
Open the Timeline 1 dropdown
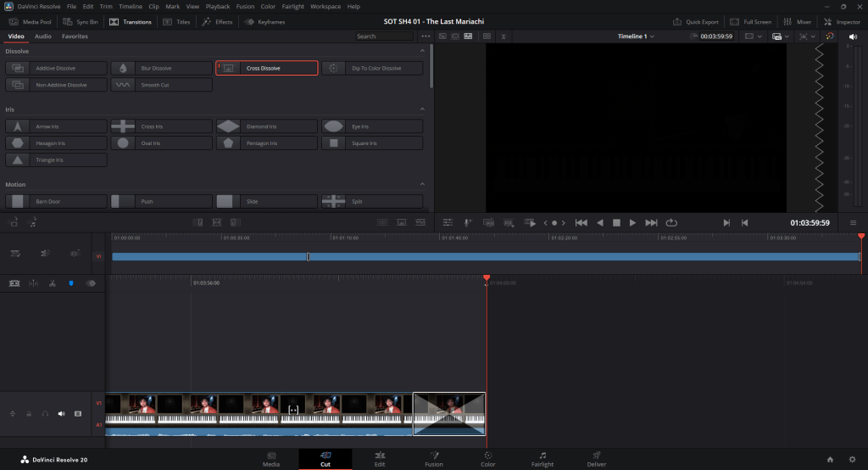click(x=636, y=36)
